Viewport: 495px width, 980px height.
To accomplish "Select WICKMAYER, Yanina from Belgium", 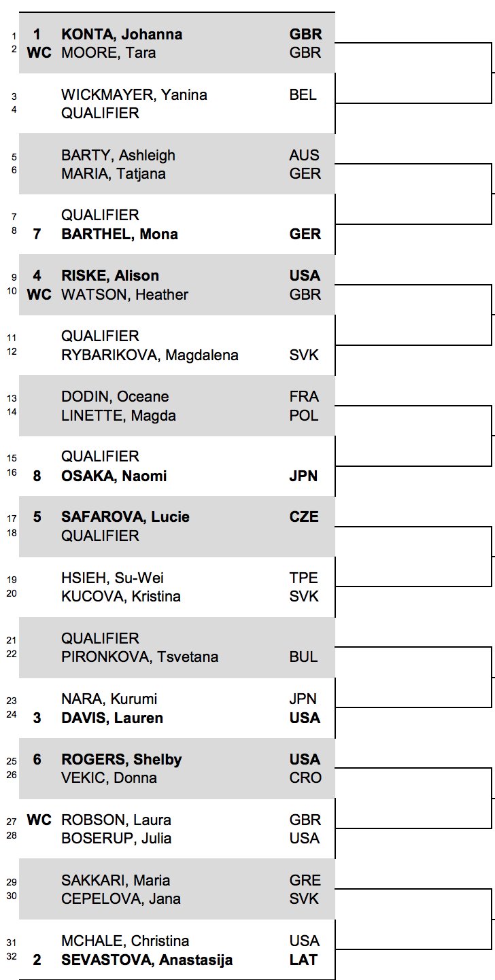I will pos(134,95).
